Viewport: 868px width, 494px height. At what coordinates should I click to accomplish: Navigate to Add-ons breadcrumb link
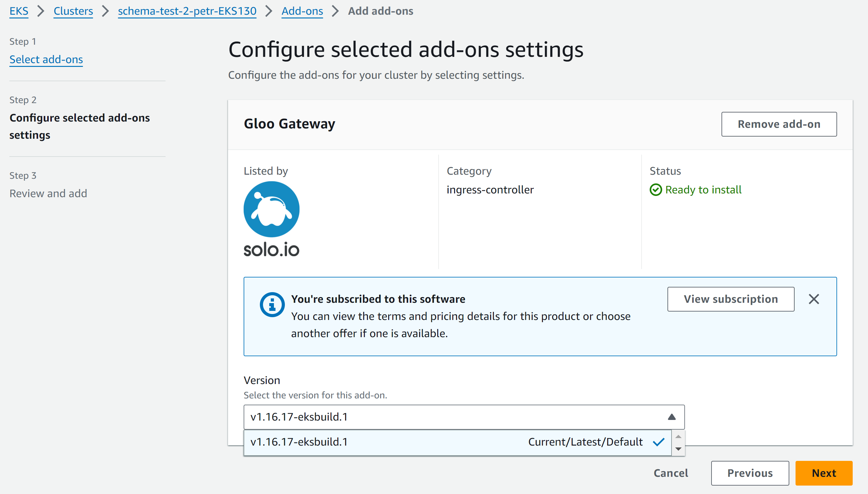(302, 11)
